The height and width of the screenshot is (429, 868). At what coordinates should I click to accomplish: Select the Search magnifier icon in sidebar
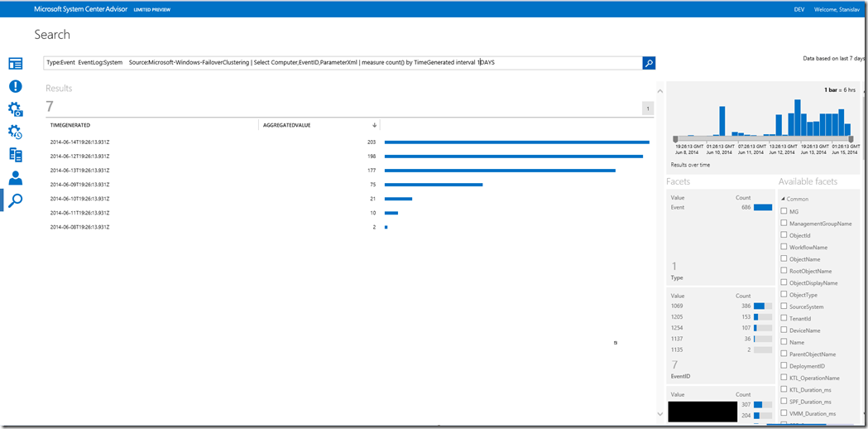(x=15, y=200)
